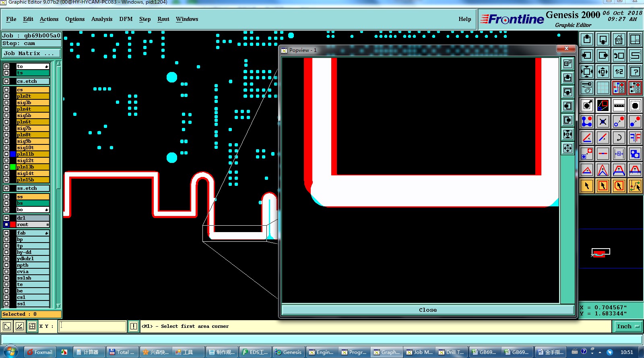Screen dimensions: 644x358
Task: Click the connected blue-red dots add-feature icon
Action: coord(587,121)
